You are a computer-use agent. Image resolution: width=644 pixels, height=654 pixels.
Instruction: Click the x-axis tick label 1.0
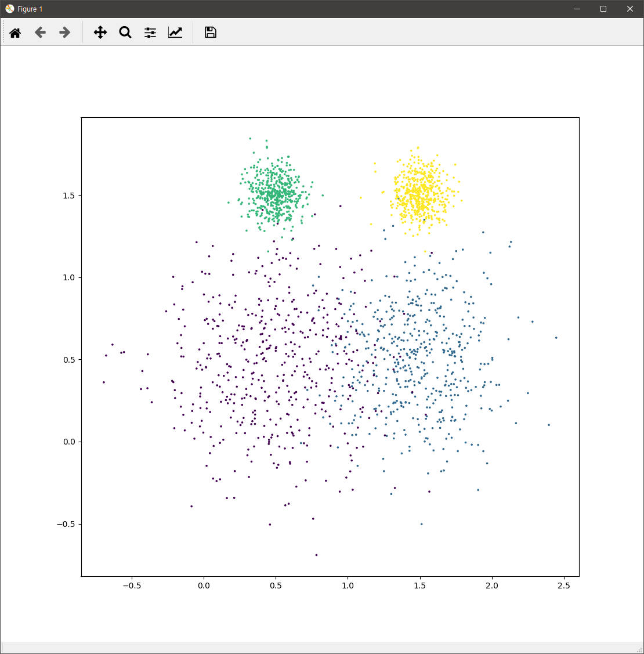[348, 586]
